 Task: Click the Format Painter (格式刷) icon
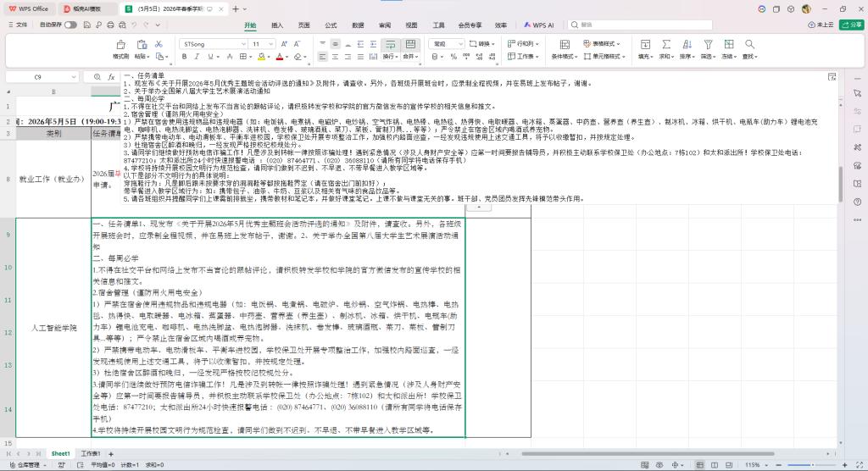(120, 45)
